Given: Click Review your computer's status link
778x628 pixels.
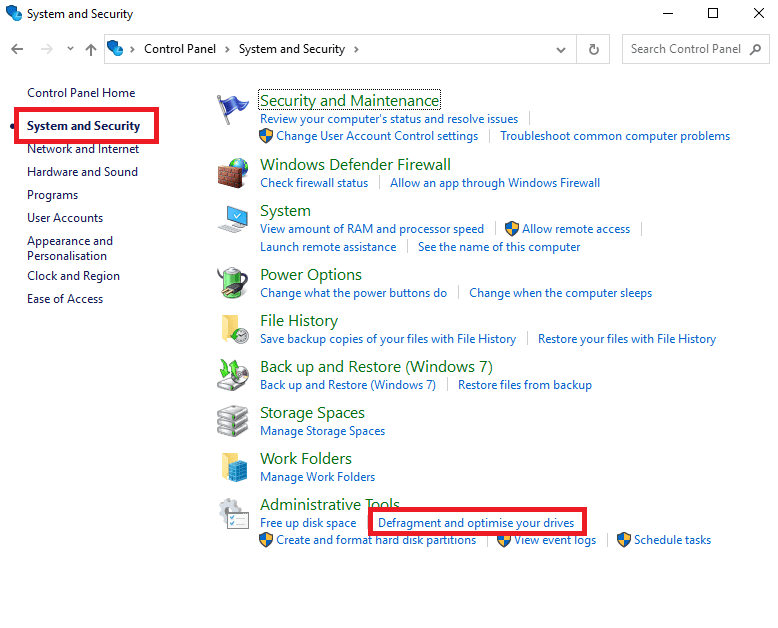Looking at the screenshot, I should pyautogui.click(x=389, y=119).
